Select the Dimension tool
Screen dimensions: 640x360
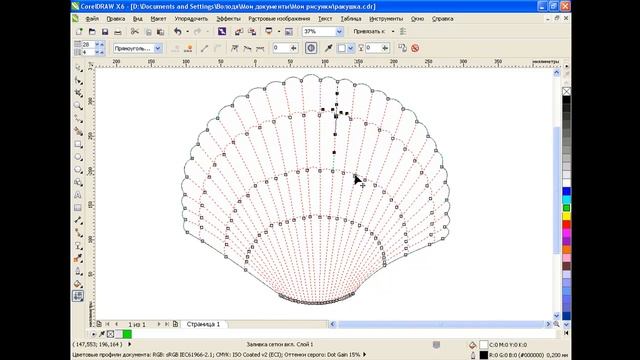click(x=78, y=220)
